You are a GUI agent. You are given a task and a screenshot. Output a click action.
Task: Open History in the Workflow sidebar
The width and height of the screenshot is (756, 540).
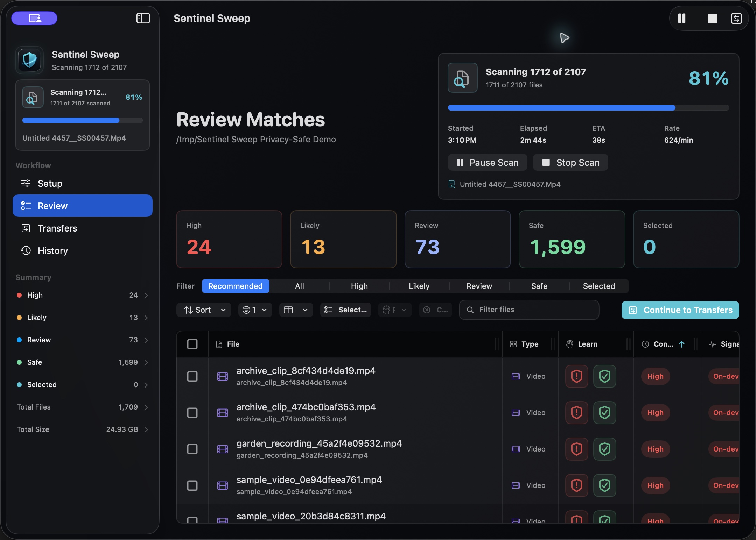pos(83,250)
